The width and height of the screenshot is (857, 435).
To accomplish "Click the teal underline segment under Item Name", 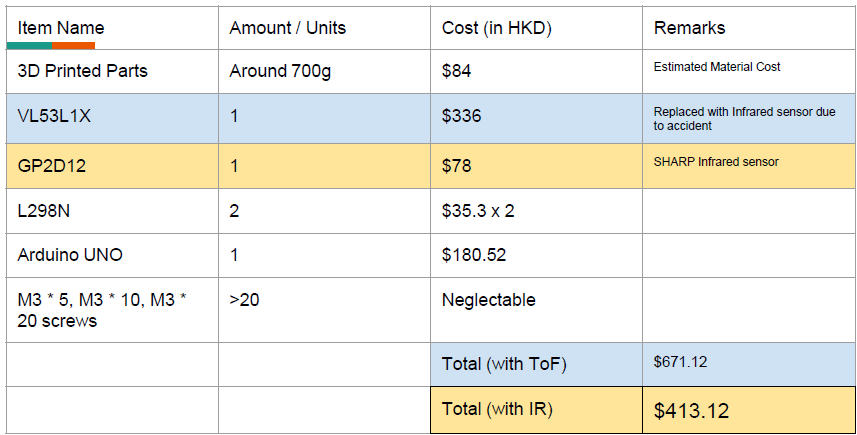I will pos(30,46).
